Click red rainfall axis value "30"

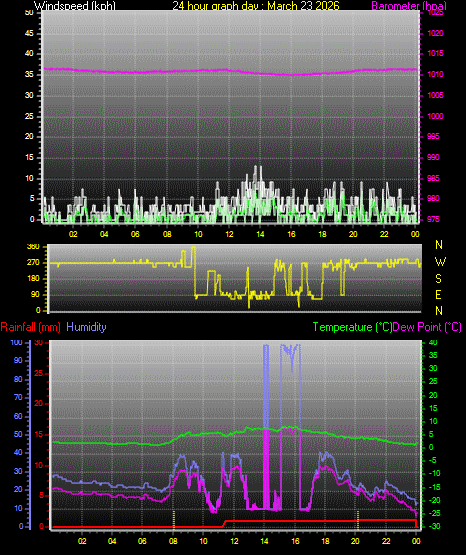point(39,342)
